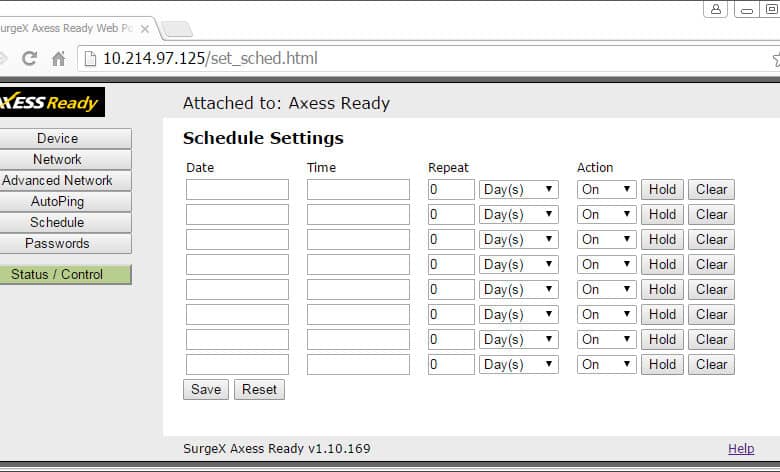Click Hold in the last schedule row
Viewport: 780px width, 472px height.
tap(662, 365)
